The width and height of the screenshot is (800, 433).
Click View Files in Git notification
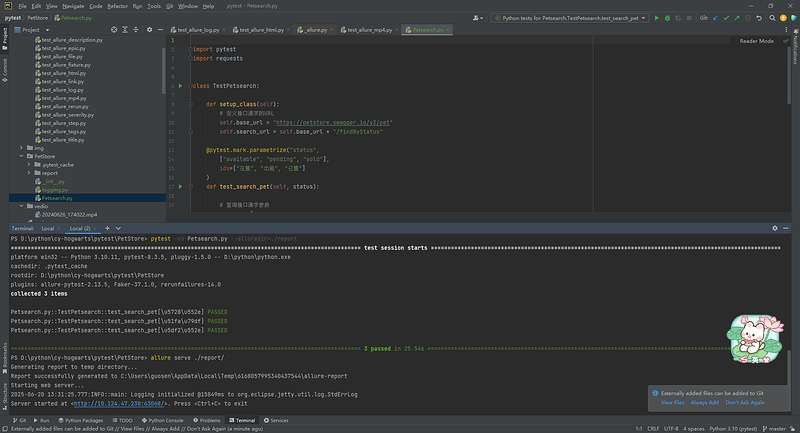672,402
